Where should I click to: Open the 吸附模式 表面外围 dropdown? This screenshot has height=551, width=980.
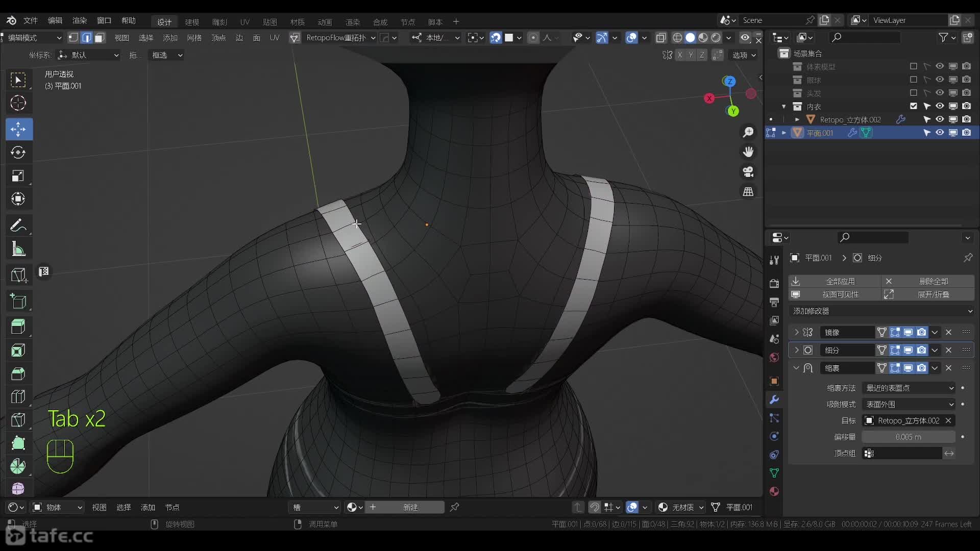[x=909, y=405]
